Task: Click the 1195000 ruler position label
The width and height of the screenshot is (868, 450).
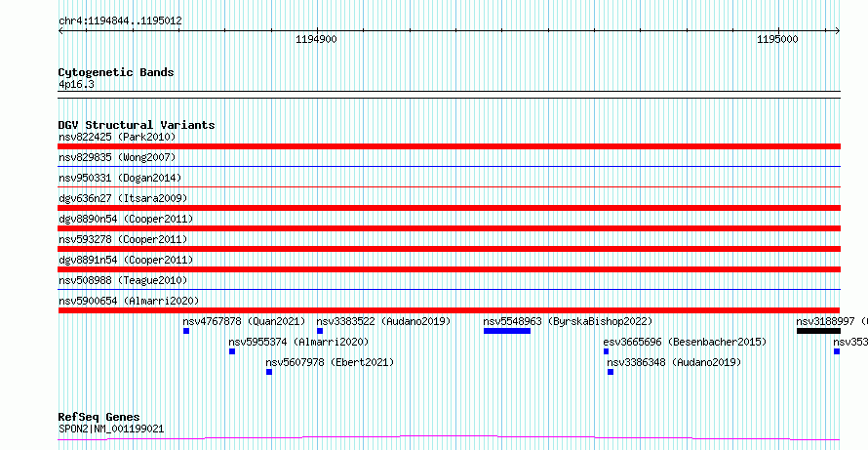Action: click(777, 39)
